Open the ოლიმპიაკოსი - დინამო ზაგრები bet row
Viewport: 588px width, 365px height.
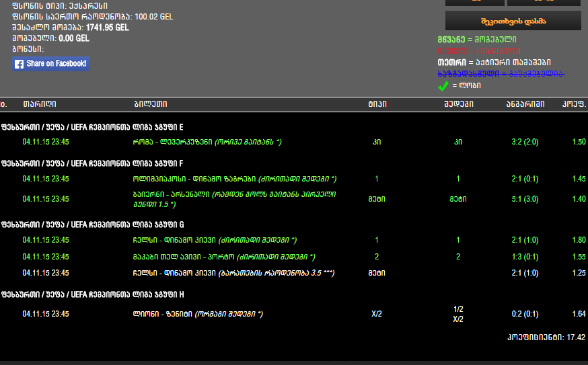(294, 179)
